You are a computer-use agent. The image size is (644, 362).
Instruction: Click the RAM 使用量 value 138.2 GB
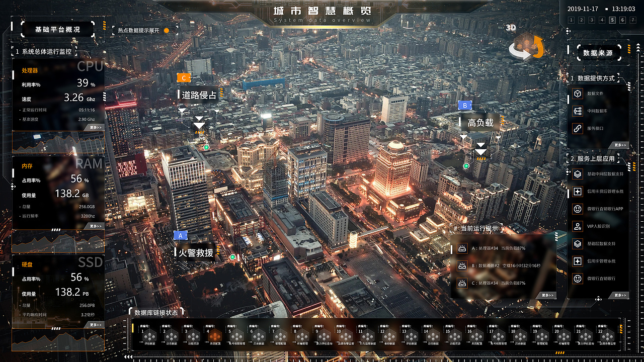71,194
